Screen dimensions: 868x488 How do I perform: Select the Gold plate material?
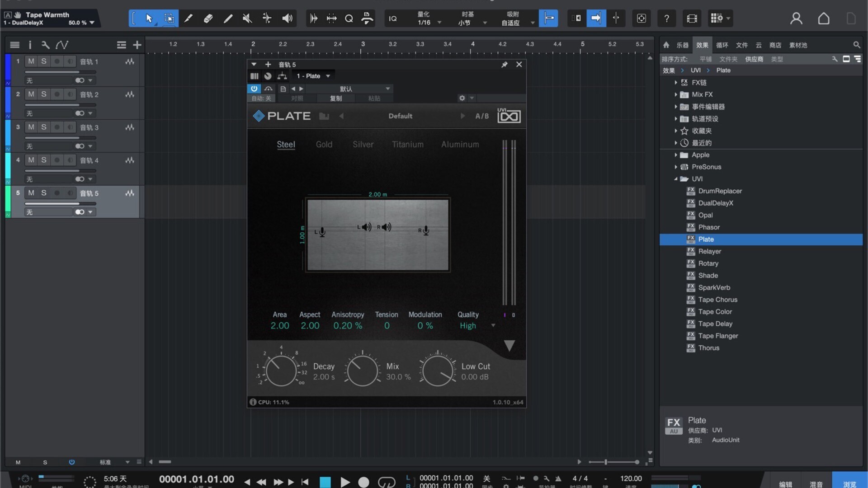[324, 145]
